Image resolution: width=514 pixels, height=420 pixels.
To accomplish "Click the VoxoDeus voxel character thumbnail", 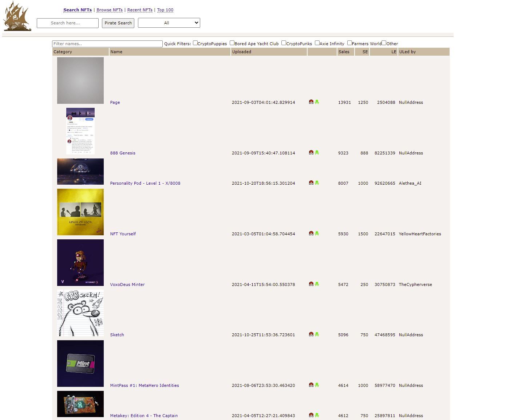I will 80,263.
